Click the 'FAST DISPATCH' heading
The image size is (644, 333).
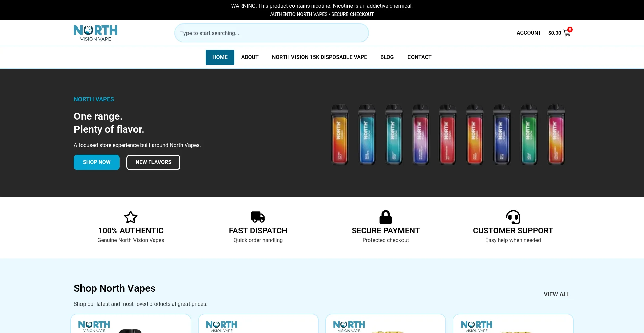[x=258, y=231]
